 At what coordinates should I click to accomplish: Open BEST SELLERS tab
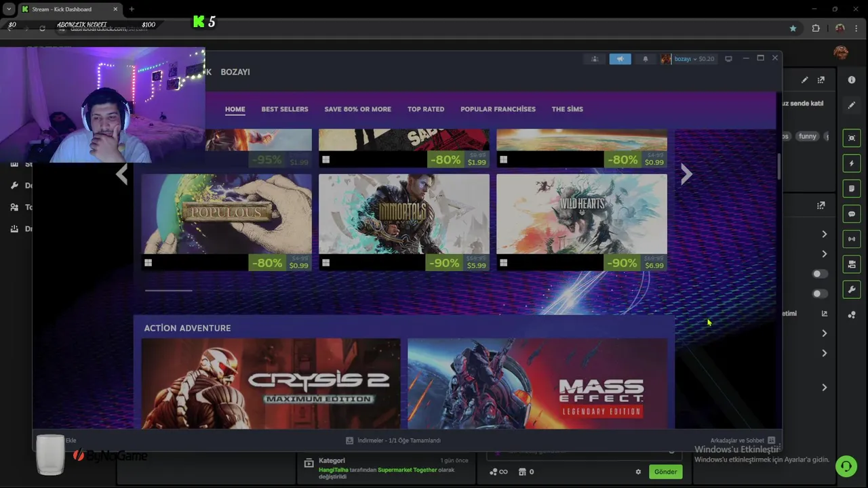(x=285, y=109)
